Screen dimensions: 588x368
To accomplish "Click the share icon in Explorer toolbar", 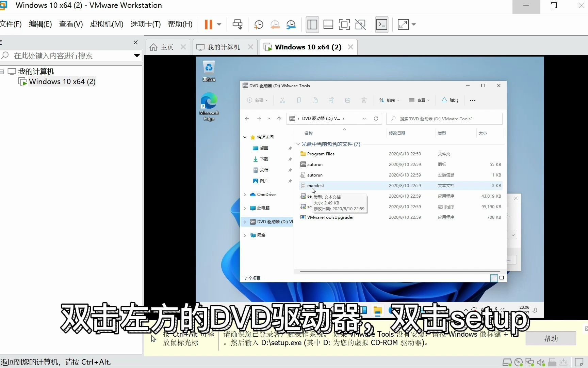I will click(x=347, y=100).
